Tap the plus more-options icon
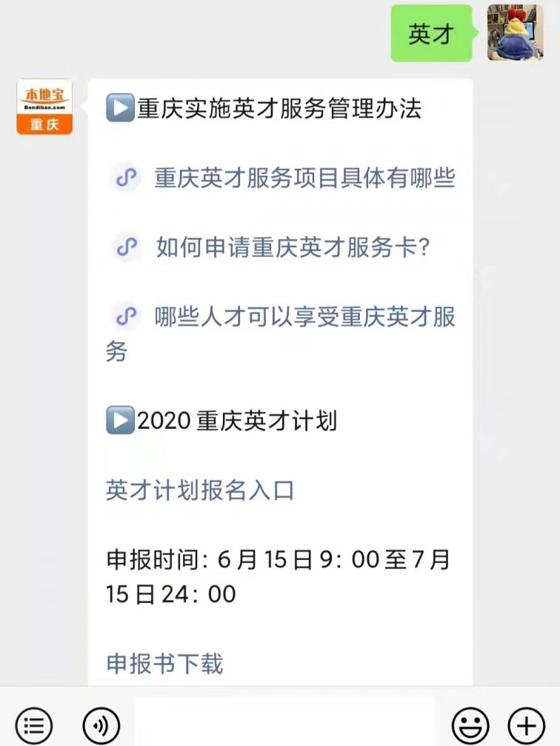 tap(526, 725)
